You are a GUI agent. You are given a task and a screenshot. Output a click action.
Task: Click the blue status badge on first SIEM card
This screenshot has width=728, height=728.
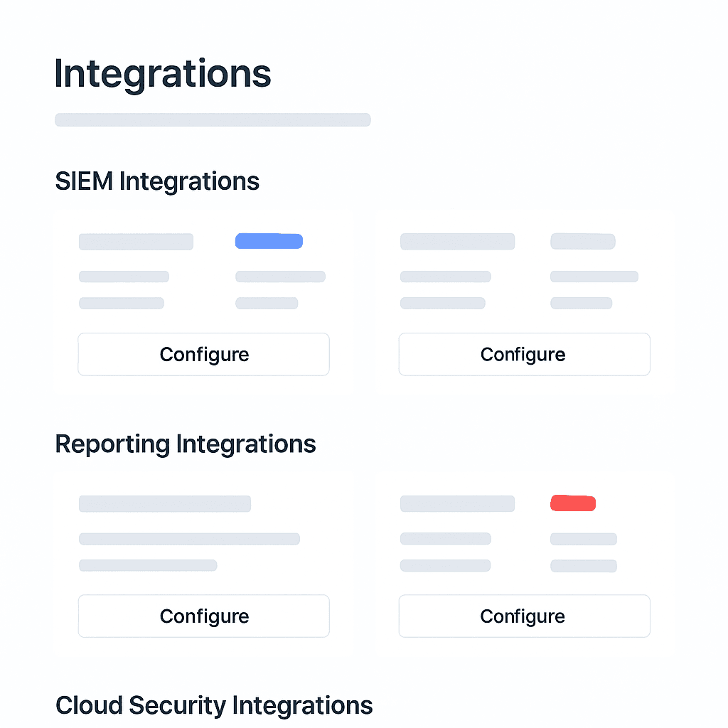(269, 241)
